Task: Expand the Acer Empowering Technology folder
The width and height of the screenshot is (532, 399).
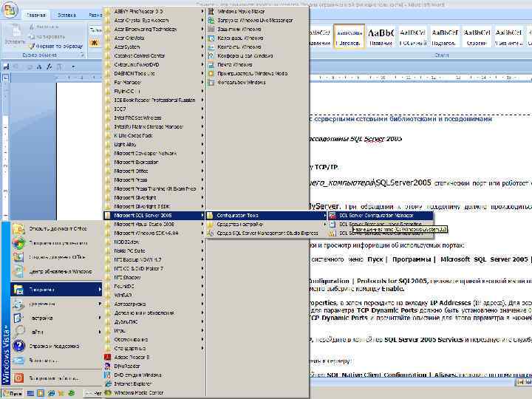Action: (154, 29)
